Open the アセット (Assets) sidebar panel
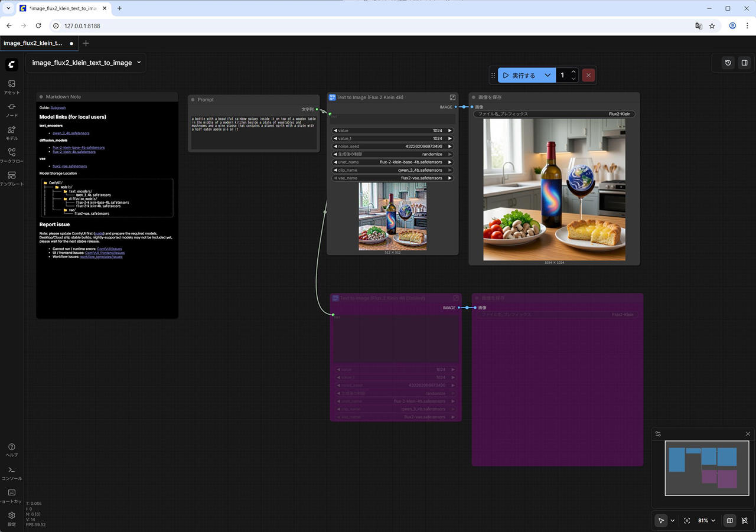Viewport: 756px width, 532px height. point(11,87)
